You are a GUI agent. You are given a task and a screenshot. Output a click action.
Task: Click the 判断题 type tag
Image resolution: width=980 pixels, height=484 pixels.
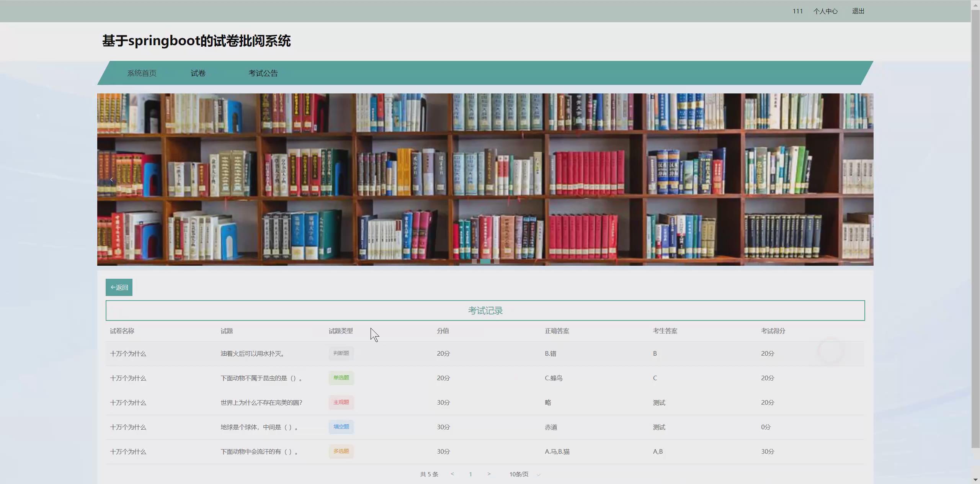coord(341,353)
